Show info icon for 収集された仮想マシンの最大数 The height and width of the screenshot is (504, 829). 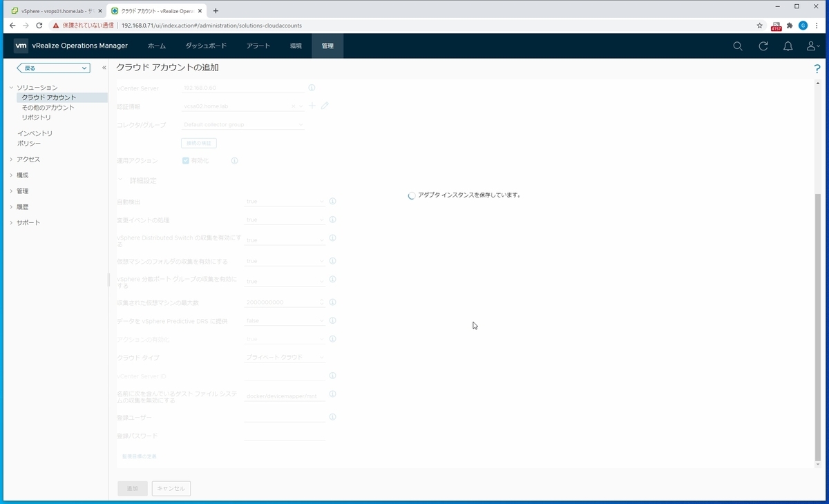coord(332,302)
